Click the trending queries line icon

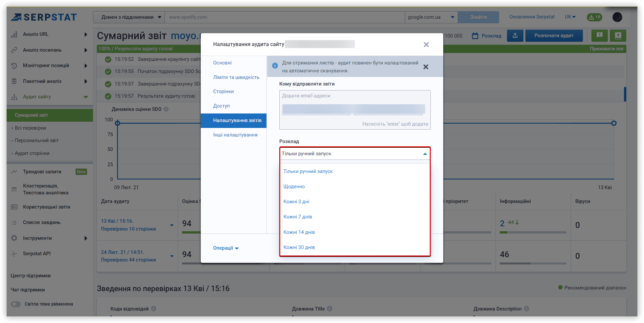click(14, 172)
